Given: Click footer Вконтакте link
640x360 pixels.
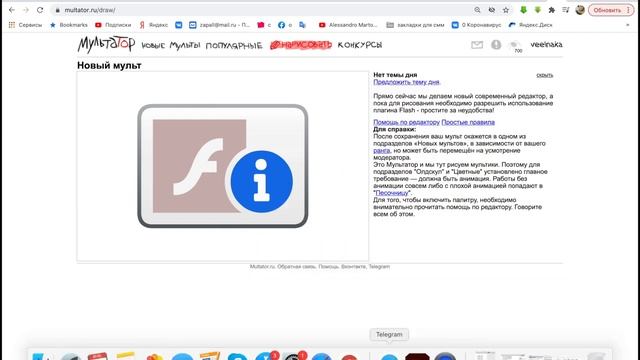Looking at the screenshot, I should tap(353, 267).
